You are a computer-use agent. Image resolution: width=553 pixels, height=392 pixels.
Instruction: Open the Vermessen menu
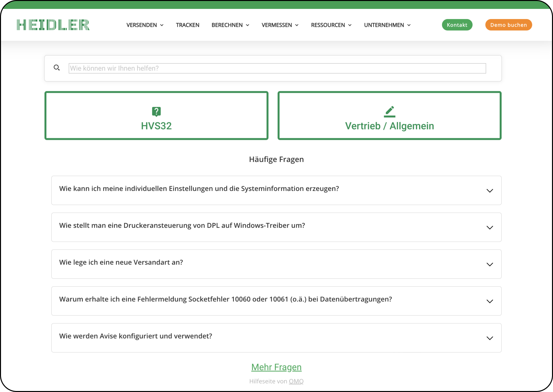click(x=280, y=25)
